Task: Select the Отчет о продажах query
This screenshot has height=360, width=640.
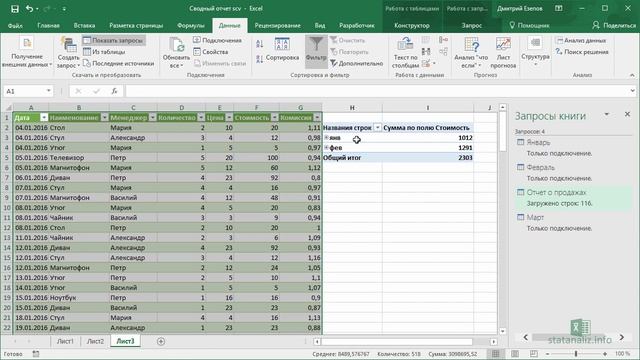Action: pos(573,198)
